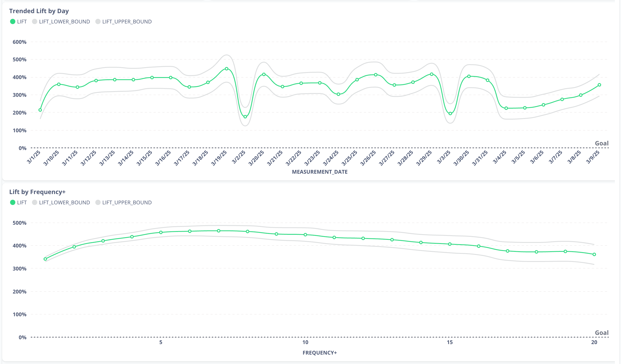Toggle LIFT series in Trended Lift chart
The width and height of the screenshot is (621, 364).
pos(21,22)
